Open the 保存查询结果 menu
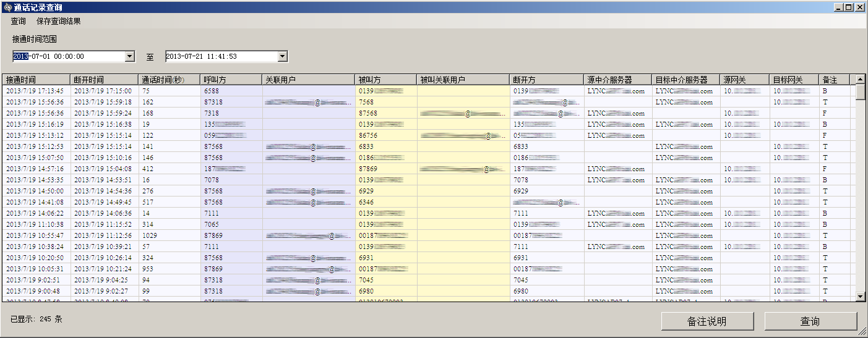The width and height of the screenshot is (868, 338). coord(58,21)
